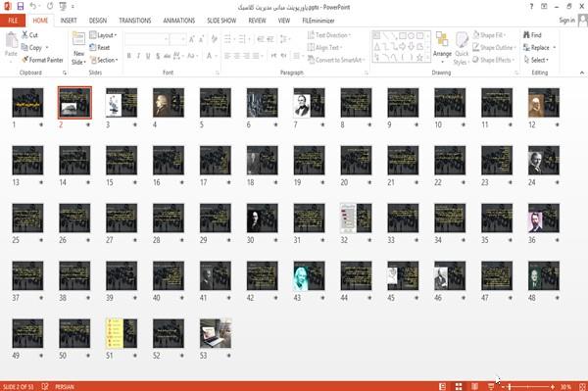Viewport: 588px width, 391px height.
Task: Switch to the TRANSITIONS tab
Action: pos(135,21)
